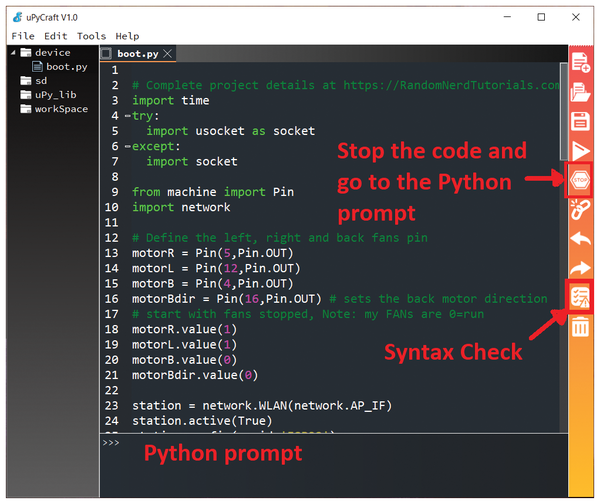600x504 pixels.
Task: Fold the try block on line 4
Action: click(127, 116)
